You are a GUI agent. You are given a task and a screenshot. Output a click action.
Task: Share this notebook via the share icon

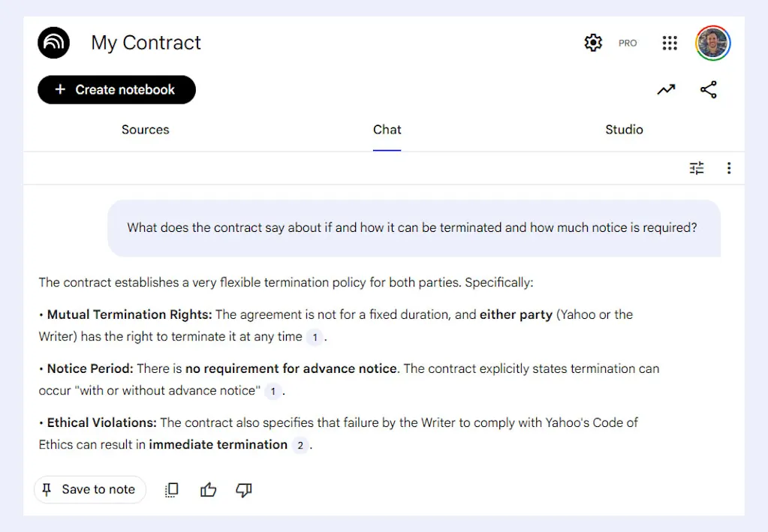709,89
